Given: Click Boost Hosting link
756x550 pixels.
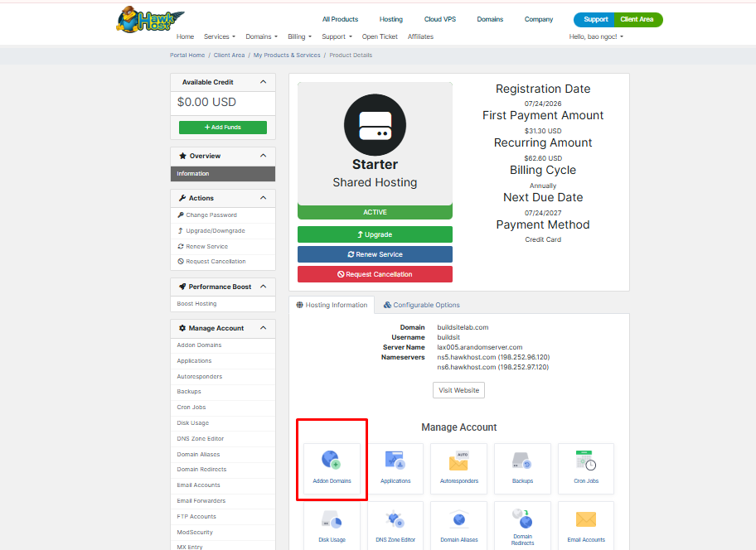Looking at the screenshot, I should pos(223,304).
